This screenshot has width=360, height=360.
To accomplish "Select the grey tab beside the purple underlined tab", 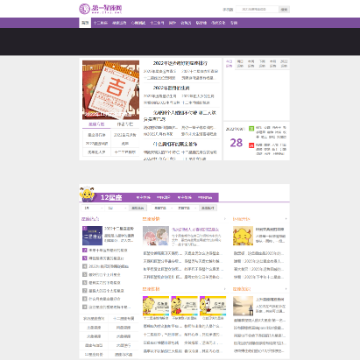I will click(x=125, y=124).
